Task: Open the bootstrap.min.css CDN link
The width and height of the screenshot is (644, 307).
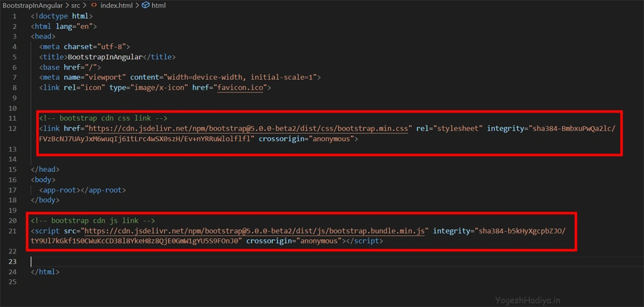Action: [248, 128]
